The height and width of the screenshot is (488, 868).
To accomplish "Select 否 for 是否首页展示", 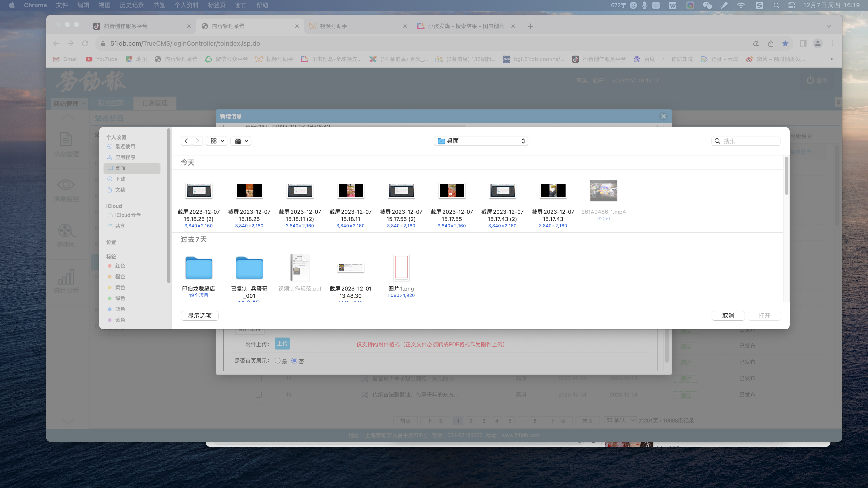I will (294, 361).
